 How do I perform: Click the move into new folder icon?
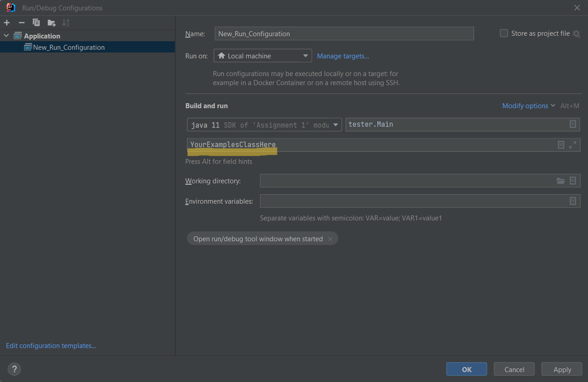point(51,23)
